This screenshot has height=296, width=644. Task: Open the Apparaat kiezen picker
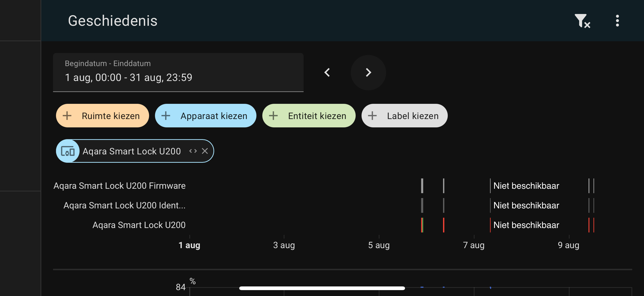click(206, 116)
